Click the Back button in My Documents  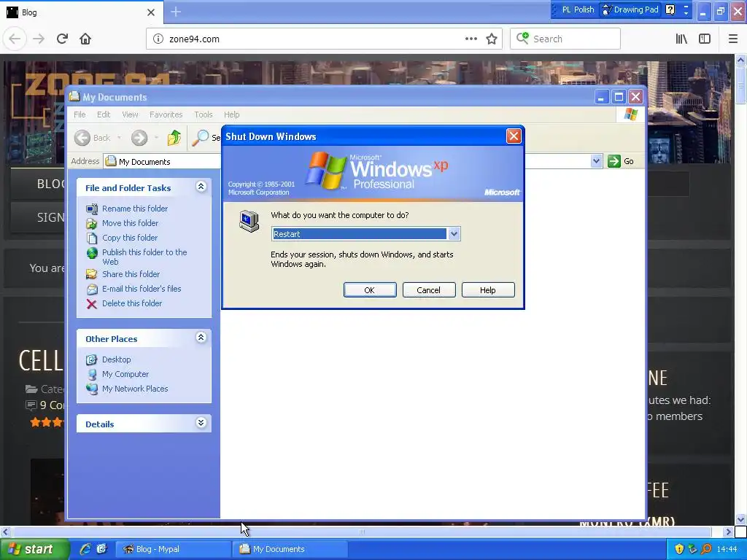coord(93,138)
